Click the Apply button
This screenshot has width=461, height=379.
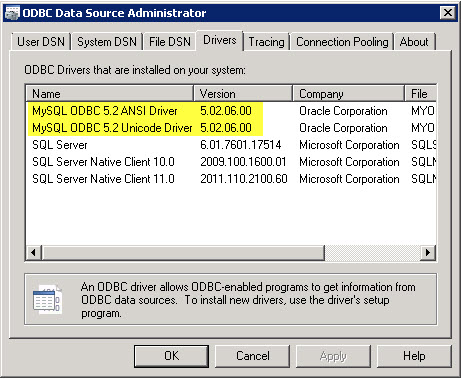333,356
